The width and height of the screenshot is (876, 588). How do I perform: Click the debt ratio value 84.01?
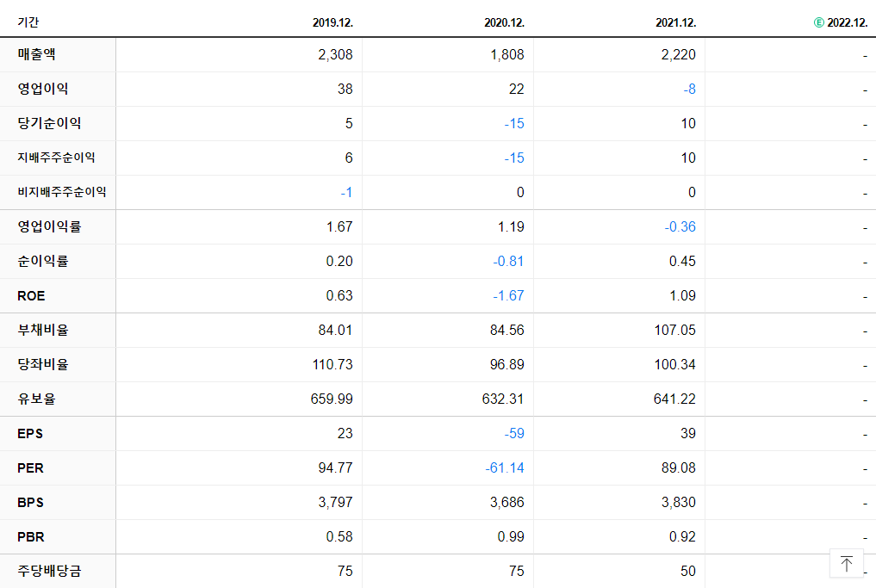tap(335, 331)
